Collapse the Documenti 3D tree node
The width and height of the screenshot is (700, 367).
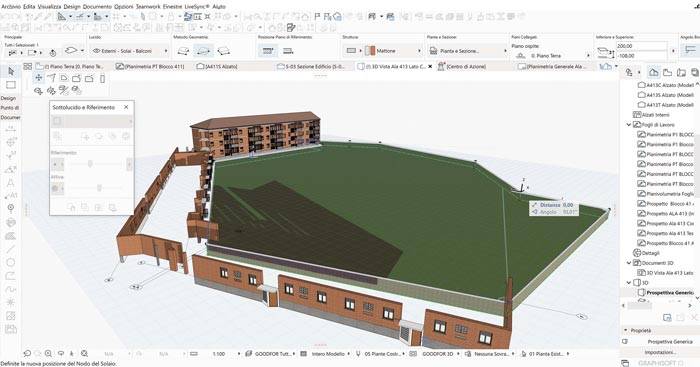629,263
